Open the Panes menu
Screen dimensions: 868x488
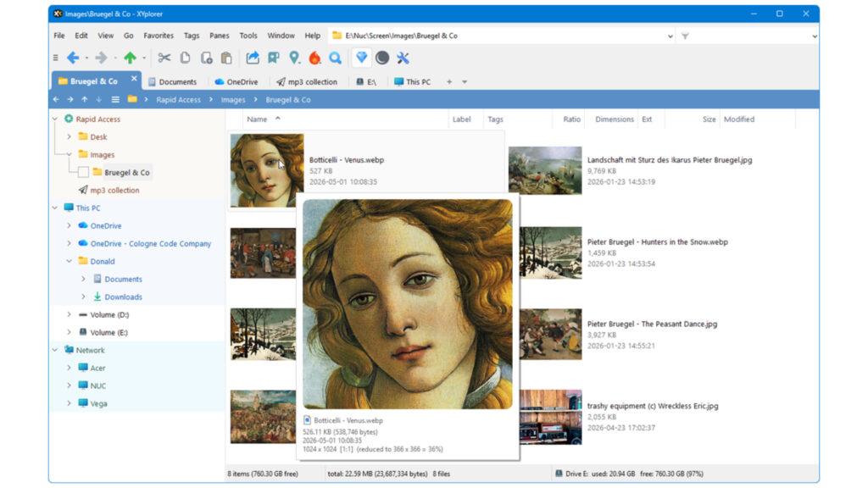coord(220,36)
